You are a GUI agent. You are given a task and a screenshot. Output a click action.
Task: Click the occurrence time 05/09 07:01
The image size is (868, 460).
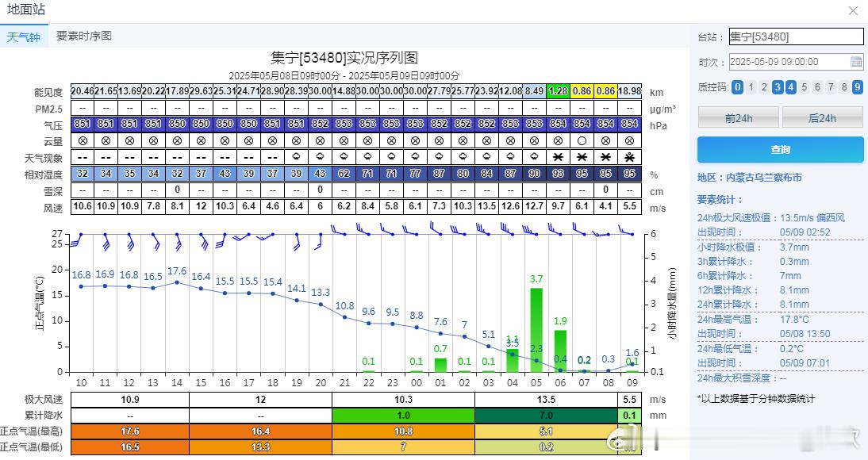[805, 363]
